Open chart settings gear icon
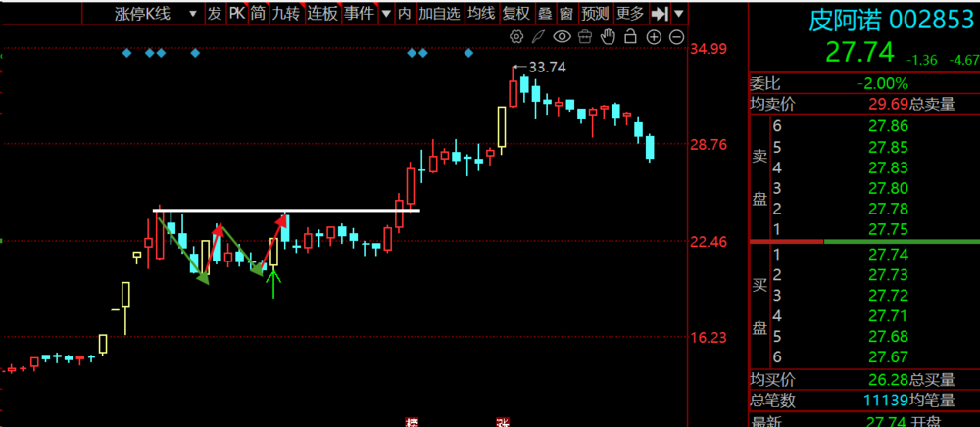The image size is (980, 427). (x=517, y=37)
